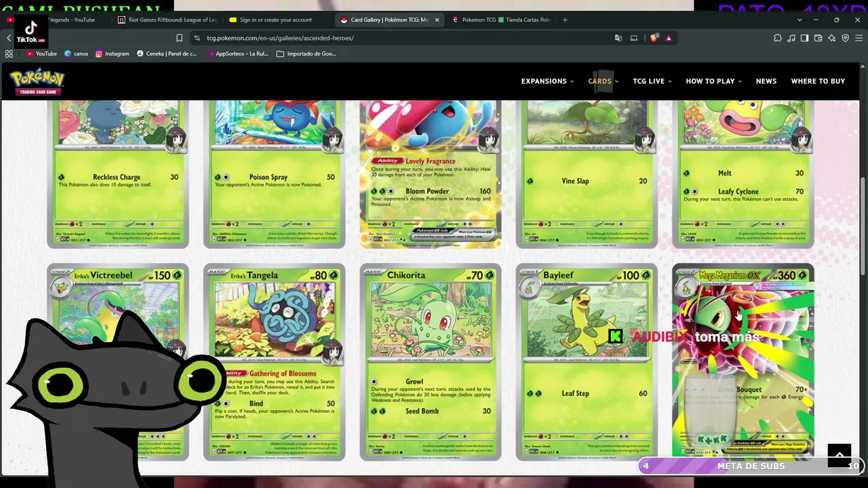Open the screen cast icon in address bar
Image resolution: width=868 pixels, height=488 pixels.
pos(634,38)
